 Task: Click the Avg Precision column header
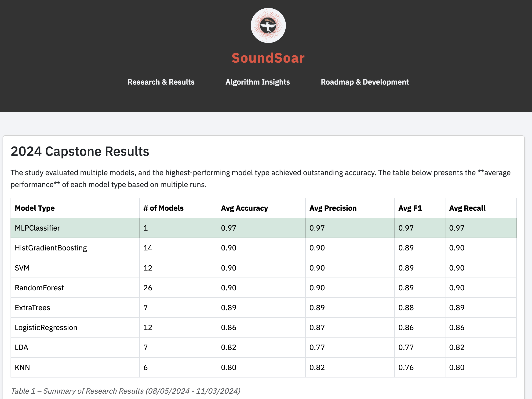point(333,208)
